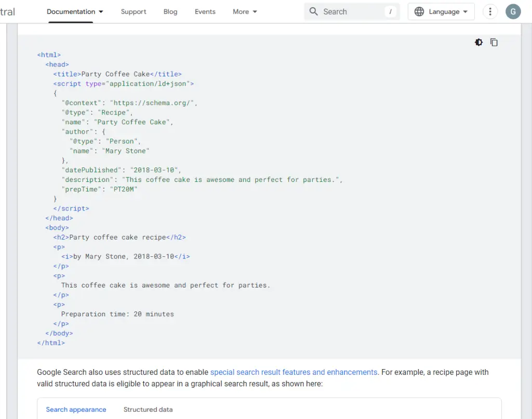Focus the Search input field
This screenshot has height=419, width=532.
coord(352,11)
